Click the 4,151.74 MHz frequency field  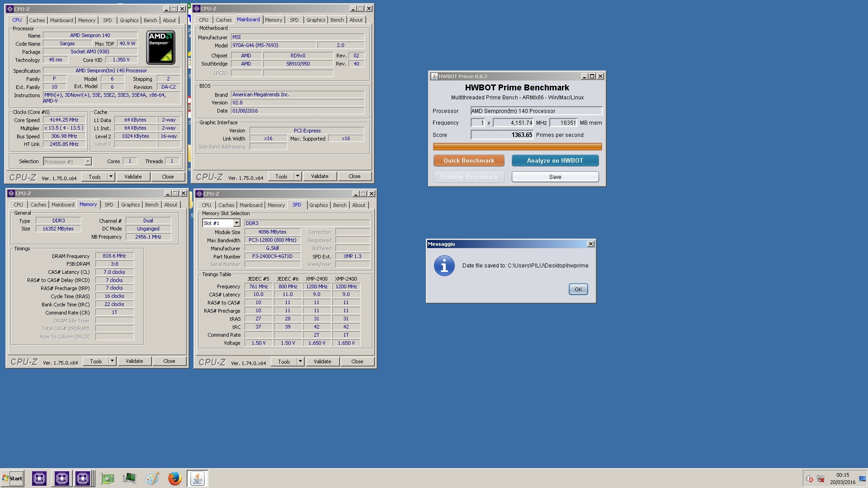pos(513,123)
